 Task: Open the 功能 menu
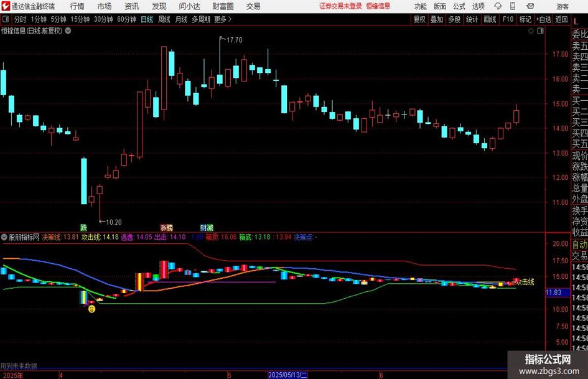[421, 6]
